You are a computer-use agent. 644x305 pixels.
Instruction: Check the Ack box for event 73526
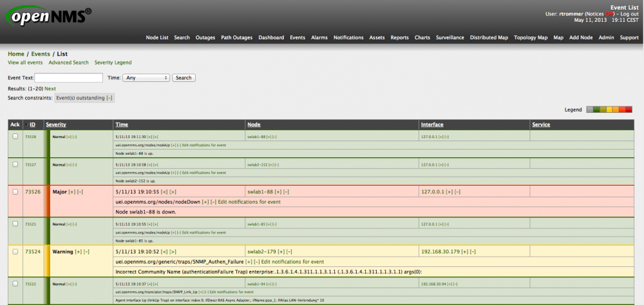(15, 192)
